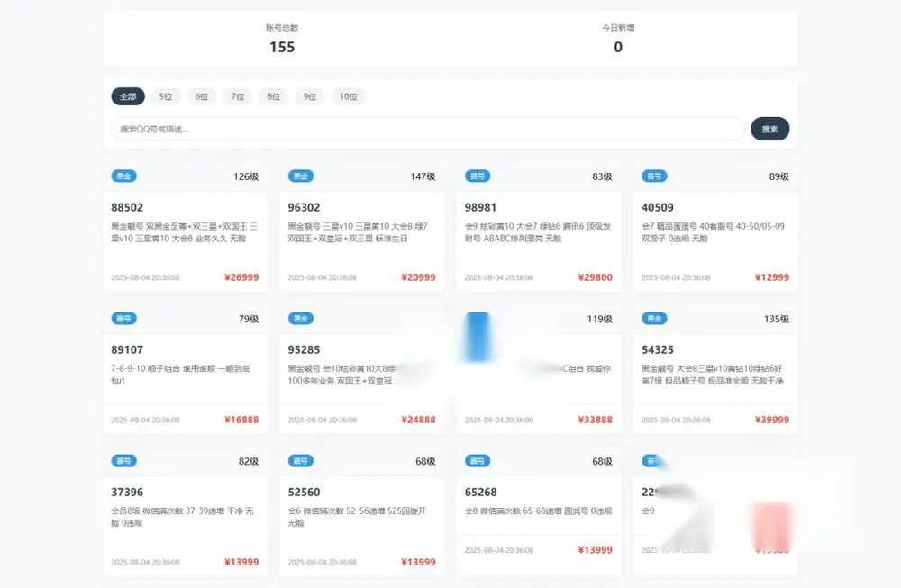Click the ¥13999 price on card 65268
The height and width of the screenshot is (588, 901).
click(x=596, y=550)
